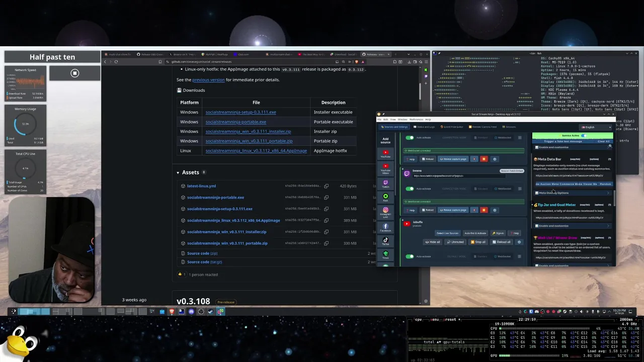
Task: Open the English language dropdown
Action: [x=595, y=127]
